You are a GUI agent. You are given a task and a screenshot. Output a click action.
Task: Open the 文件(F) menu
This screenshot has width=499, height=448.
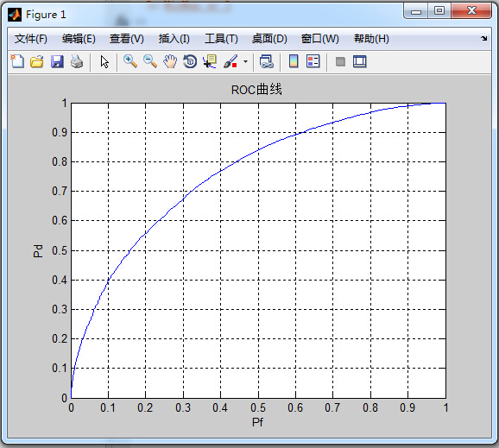[x=31, y=39]
